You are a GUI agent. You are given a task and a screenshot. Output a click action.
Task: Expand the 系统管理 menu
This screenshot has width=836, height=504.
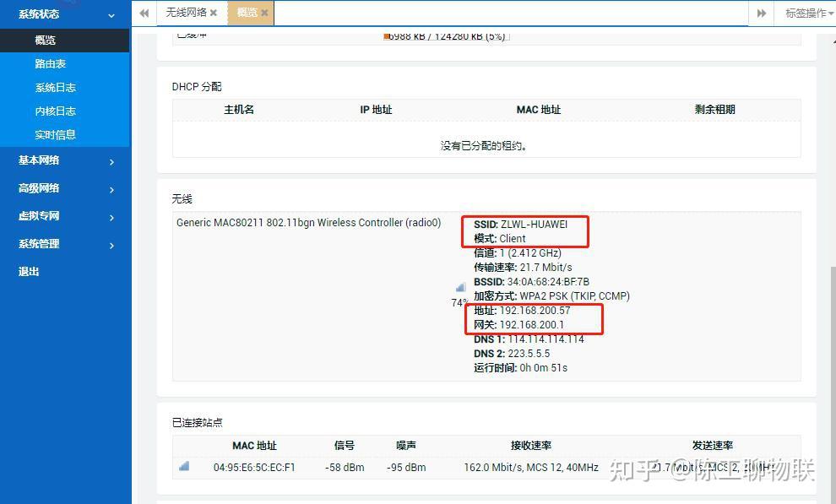point(66,244)
